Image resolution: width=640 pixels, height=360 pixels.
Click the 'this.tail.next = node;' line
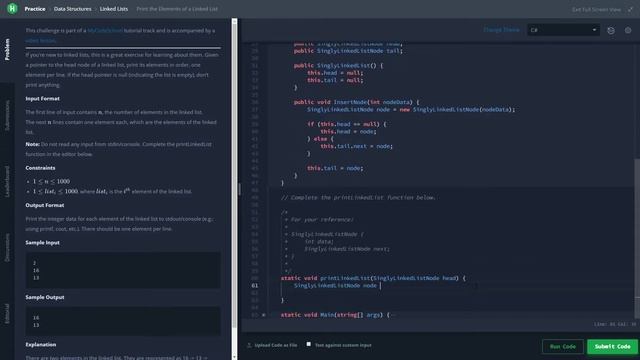[x=356, y=146]
